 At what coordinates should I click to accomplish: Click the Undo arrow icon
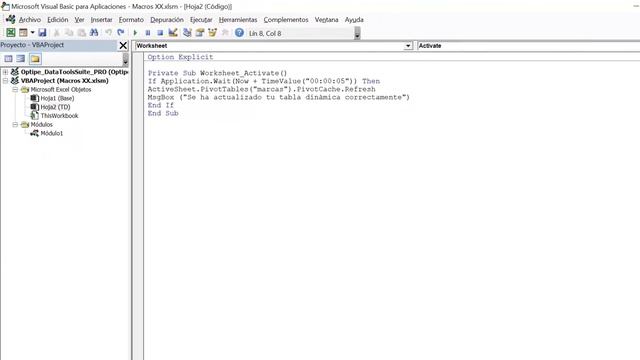[x=108, y=33]
